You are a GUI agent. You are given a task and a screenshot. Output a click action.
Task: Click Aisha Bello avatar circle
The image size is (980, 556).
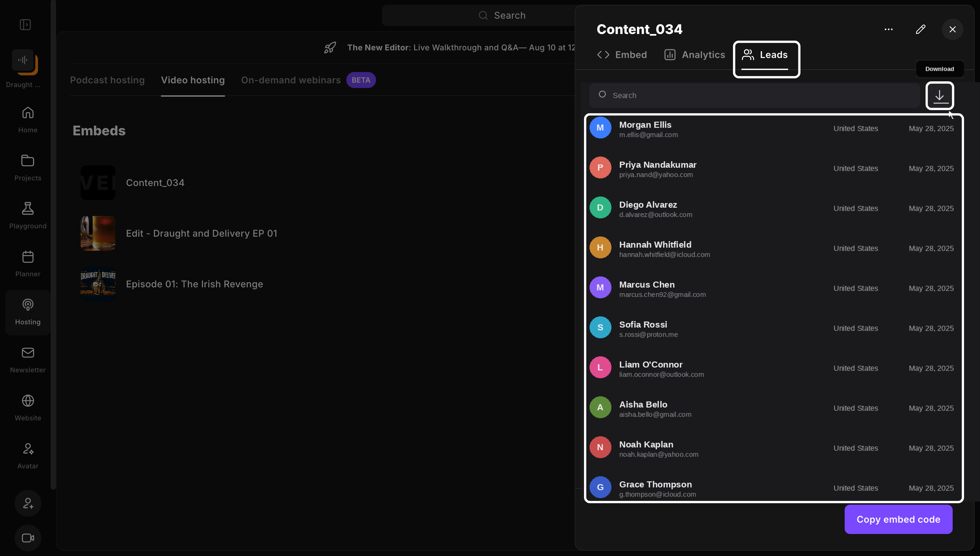pyautogui.click(x=600, y=407)
